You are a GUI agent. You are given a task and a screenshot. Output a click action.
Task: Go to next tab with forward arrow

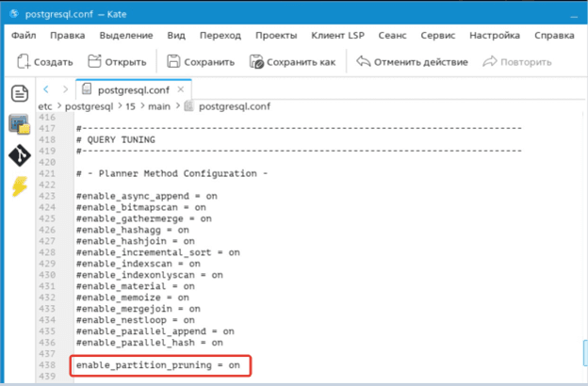65,89
